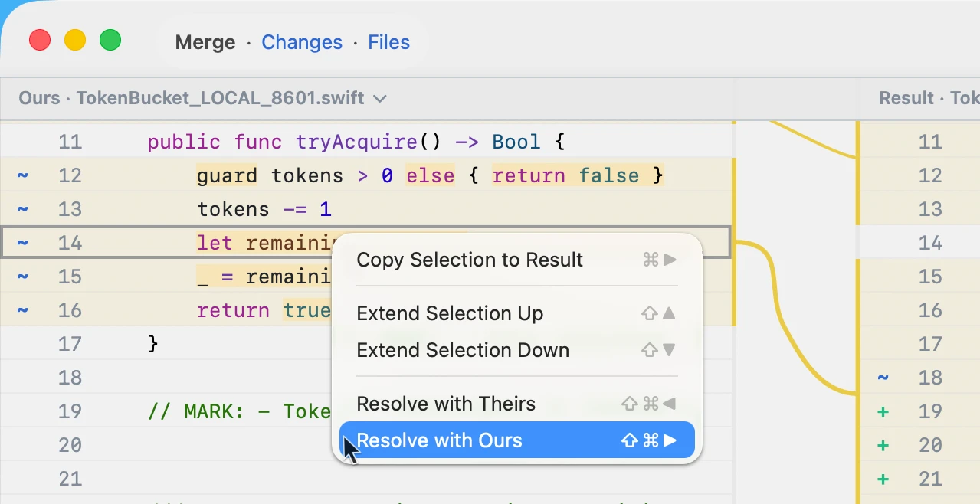Expand the TokenBucket_LOCAL_8601.swift file chevron
Screen dimensions: 980x504
coord(380,98)
